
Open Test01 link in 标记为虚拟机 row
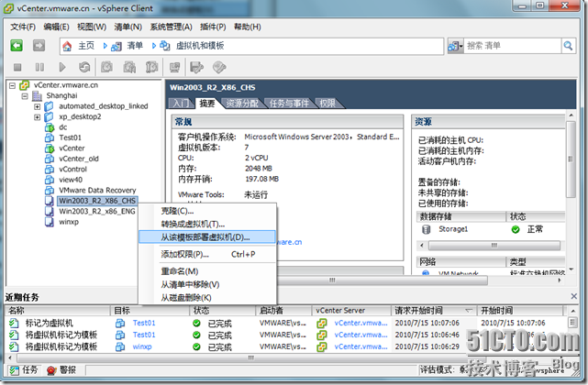[x=144, y=324]
